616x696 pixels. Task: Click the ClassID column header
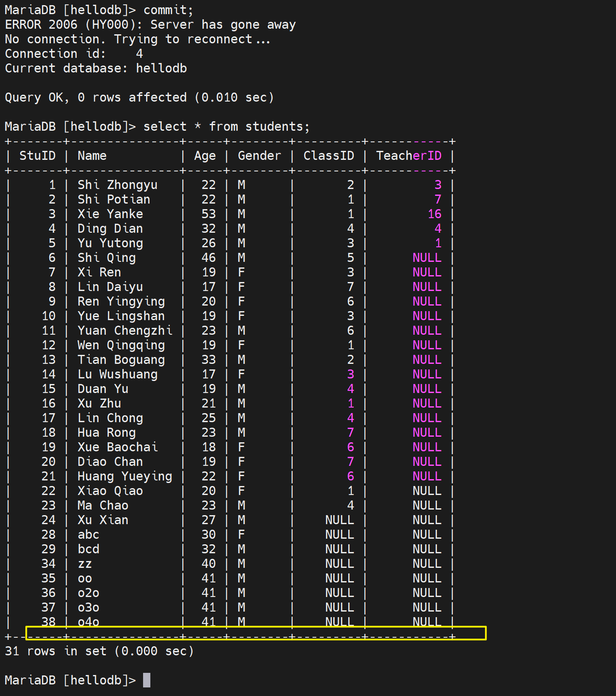329,156
